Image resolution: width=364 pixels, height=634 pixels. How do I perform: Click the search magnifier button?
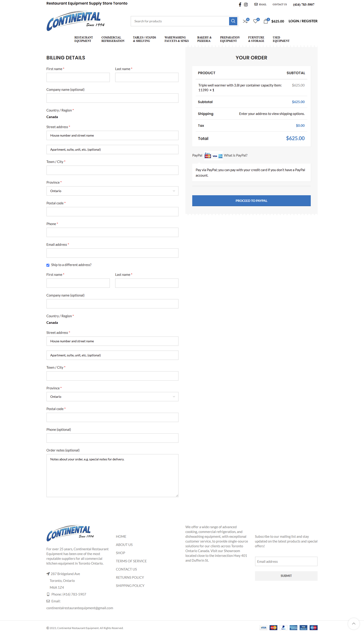tap(233, 21)
